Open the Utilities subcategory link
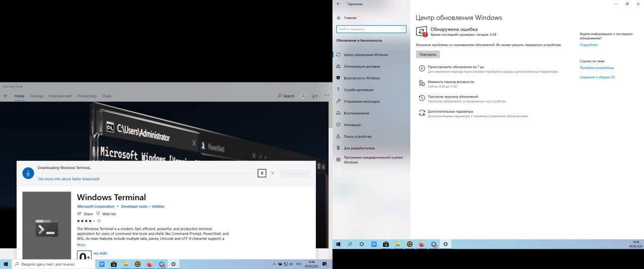The image size is (644, 269). click(158, 206)
